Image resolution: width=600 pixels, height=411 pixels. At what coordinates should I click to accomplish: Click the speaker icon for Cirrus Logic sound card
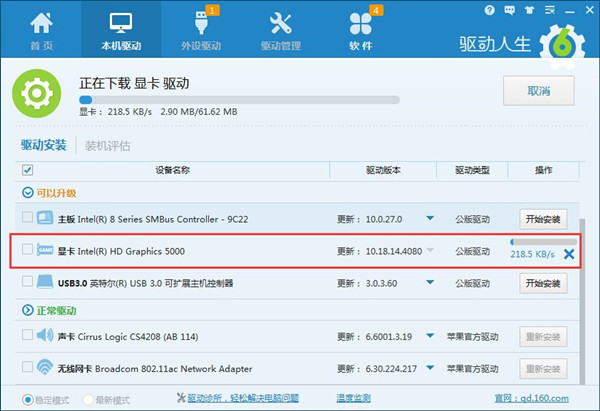click(45, 336)
